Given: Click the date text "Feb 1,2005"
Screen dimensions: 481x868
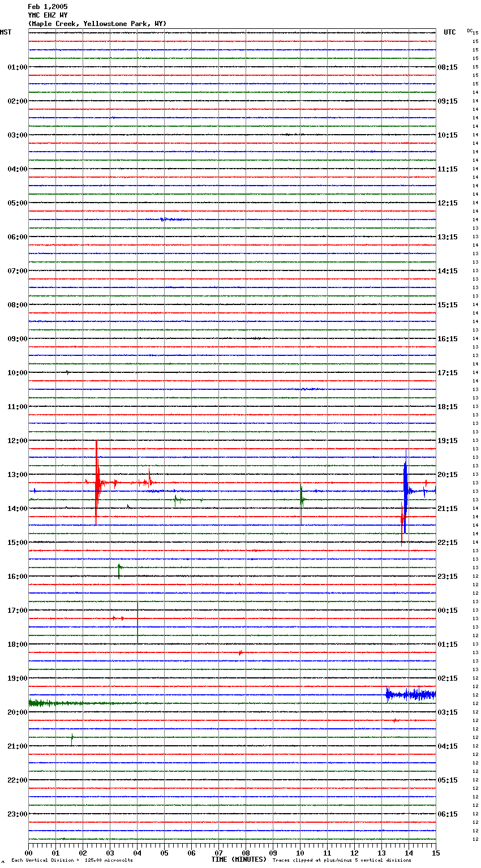Looking at the screenshot, I should (48, 7).
